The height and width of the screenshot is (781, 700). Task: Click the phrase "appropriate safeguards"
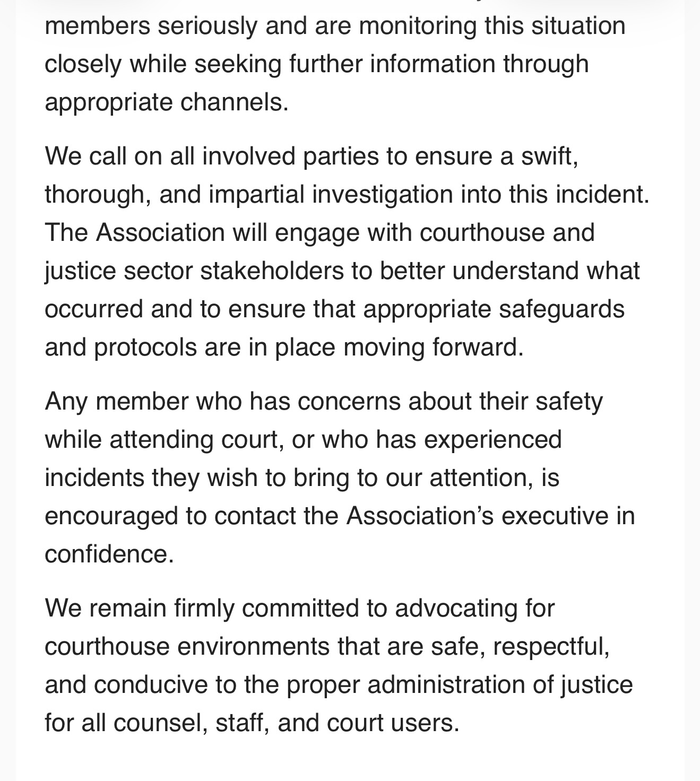[x=494, y=309]
